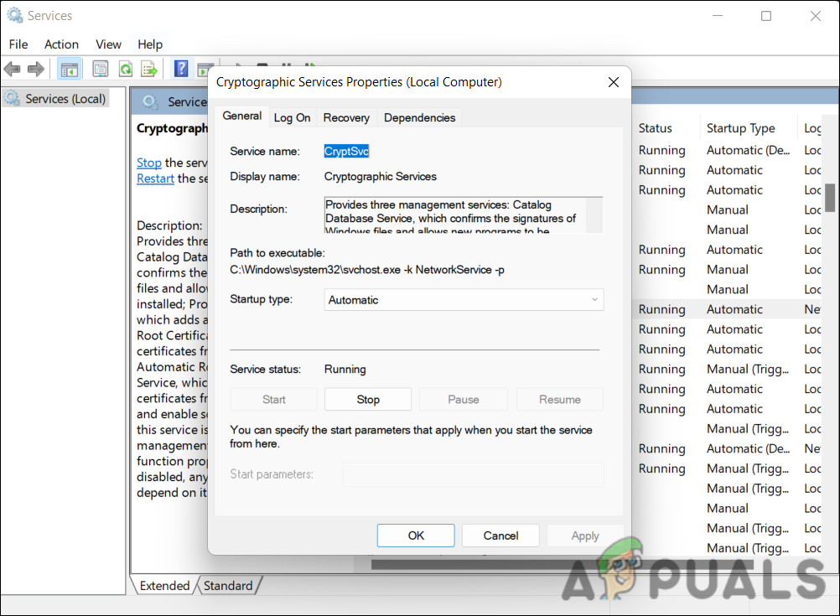Click the Stop service button in dialog
Screen dimensions: 840x616
click(x=368, y=400)
